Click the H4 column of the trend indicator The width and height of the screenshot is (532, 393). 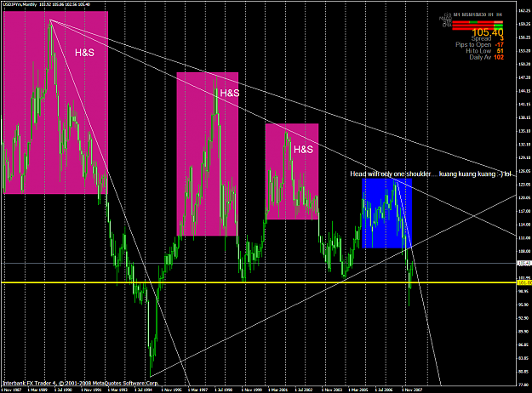click(499, 14)
